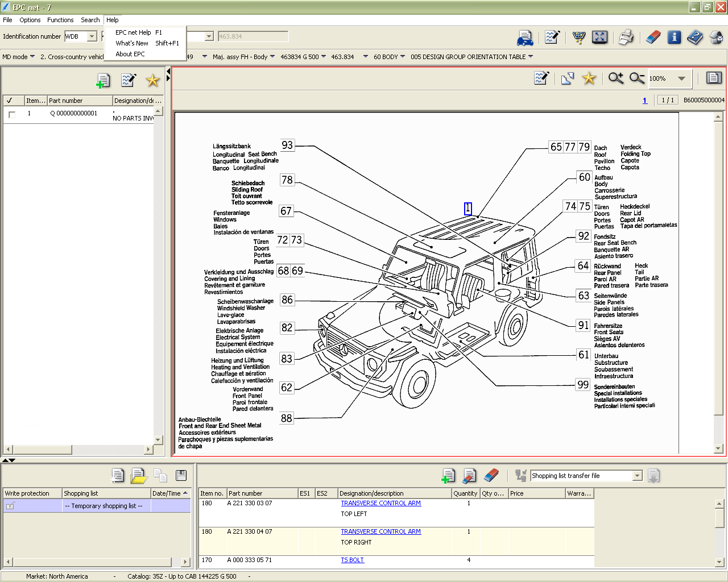Click the Date/Time column header
This screenshot has height=582, width=728.
click(x=170, y=493)
